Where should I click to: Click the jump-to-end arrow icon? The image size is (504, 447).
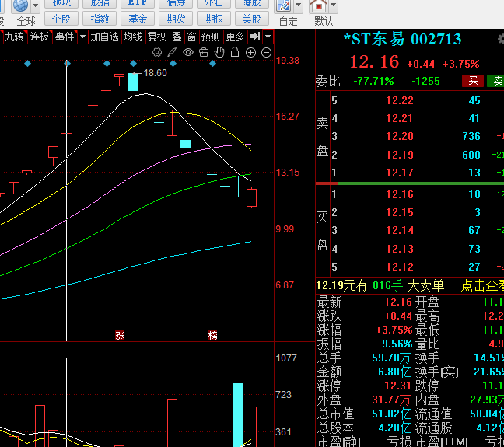point(255,37)
